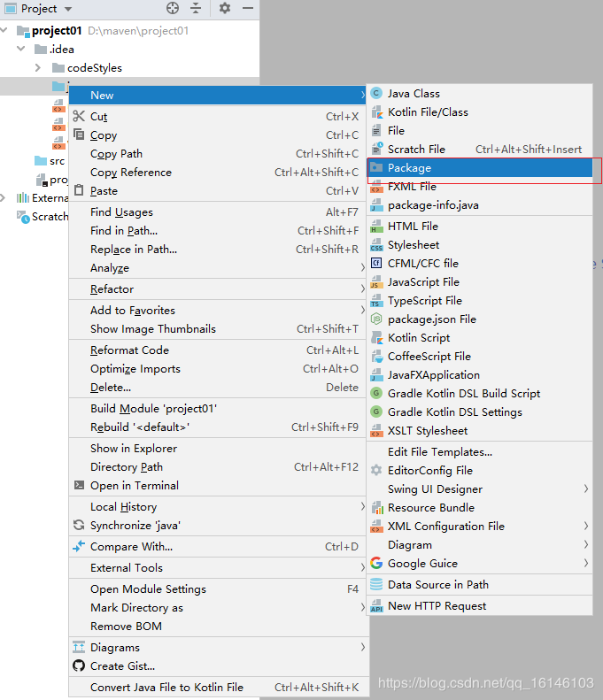This screenshot has height=700, width=603.
Task: Click the CFML/CFC file icon
Action: (x=376, y=263)
